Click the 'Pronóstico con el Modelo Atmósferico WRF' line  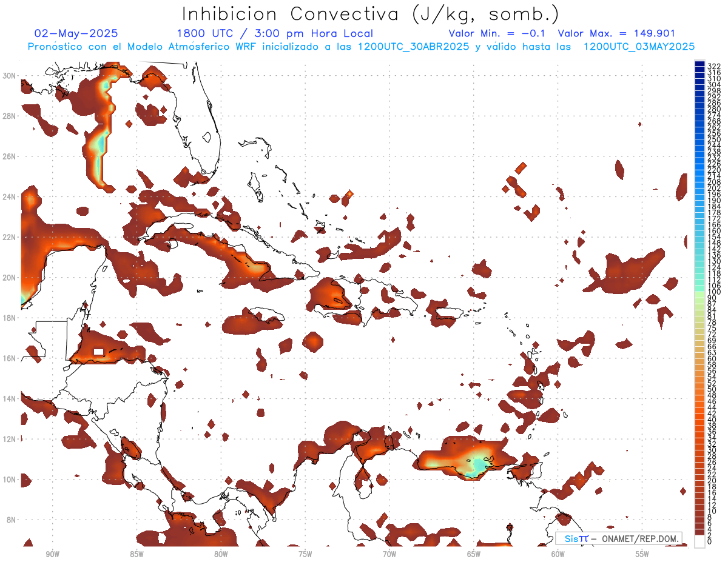point(362,47)
